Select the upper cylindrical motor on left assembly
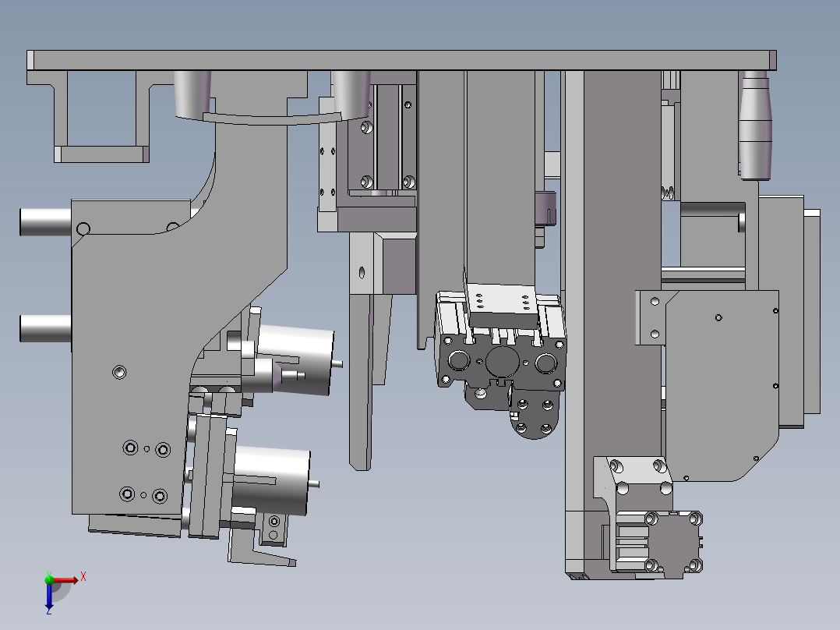This screenshot has width=840, height=630. click(296, 359)
